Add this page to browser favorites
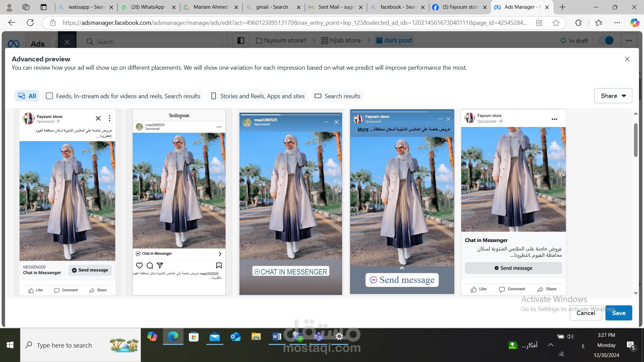Screen dimensions: 644x362 [x=556, y=23]
